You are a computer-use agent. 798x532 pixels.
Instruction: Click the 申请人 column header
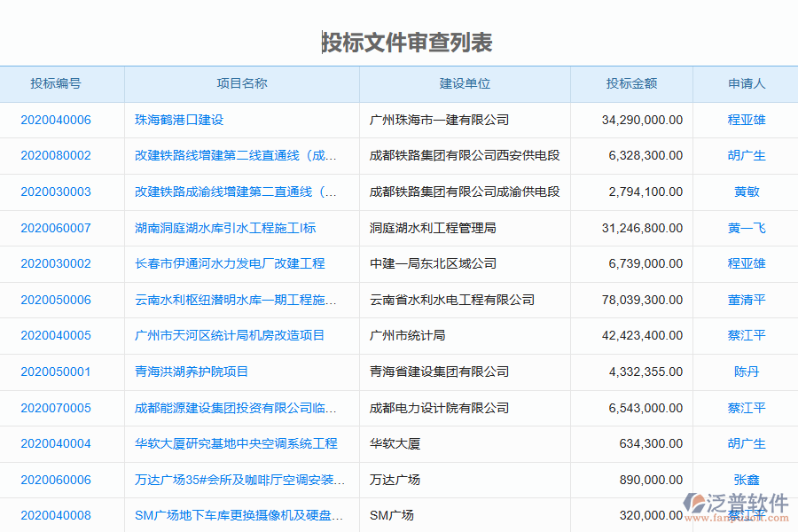coord(746,83)
